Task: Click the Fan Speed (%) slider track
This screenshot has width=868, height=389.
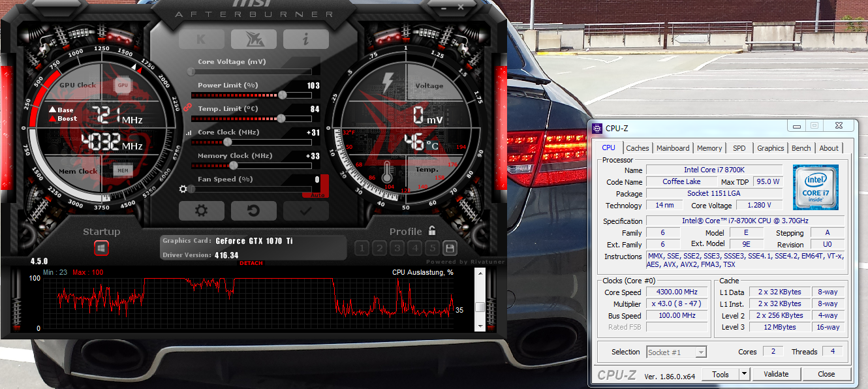Action: click(x=250, y=189)
